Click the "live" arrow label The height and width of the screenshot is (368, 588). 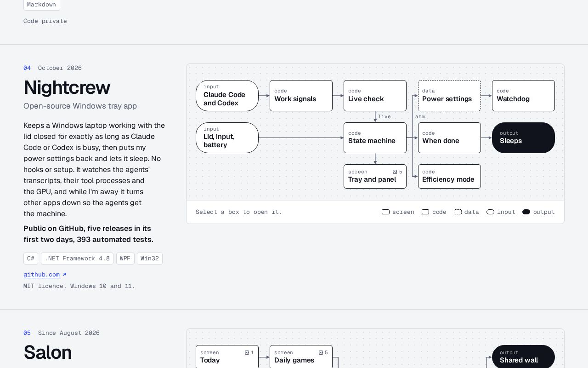coord(384,117)
